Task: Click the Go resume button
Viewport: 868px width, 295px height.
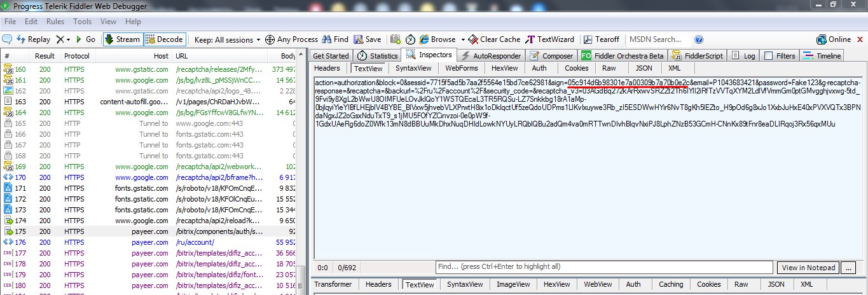Action: point(85,39)
